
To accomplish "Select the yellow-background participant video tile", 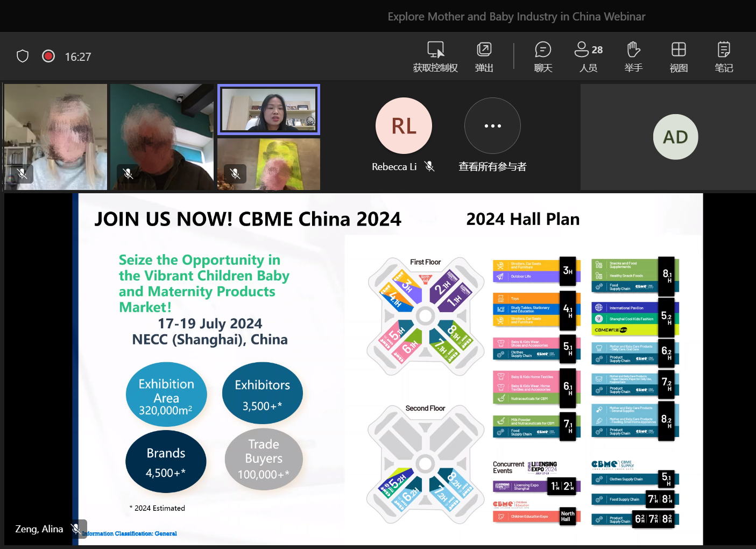I will tap(269, 164).
